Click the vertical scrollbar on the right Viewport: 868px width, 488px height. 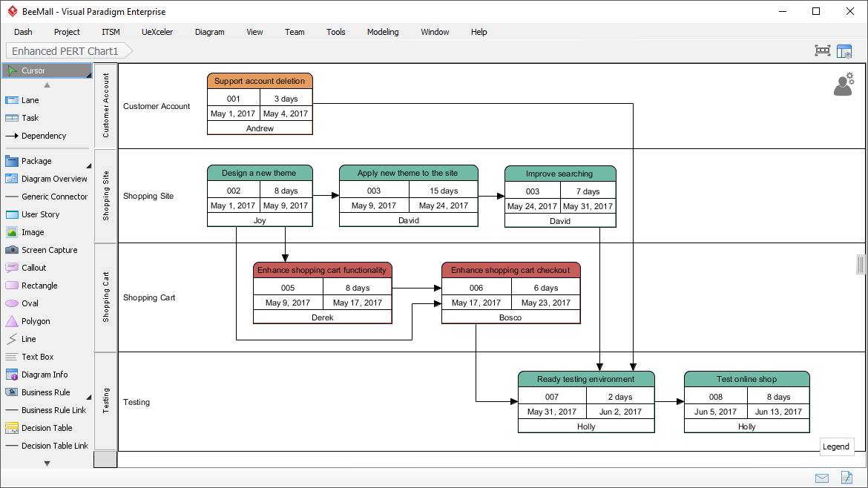tap(860, 265)
